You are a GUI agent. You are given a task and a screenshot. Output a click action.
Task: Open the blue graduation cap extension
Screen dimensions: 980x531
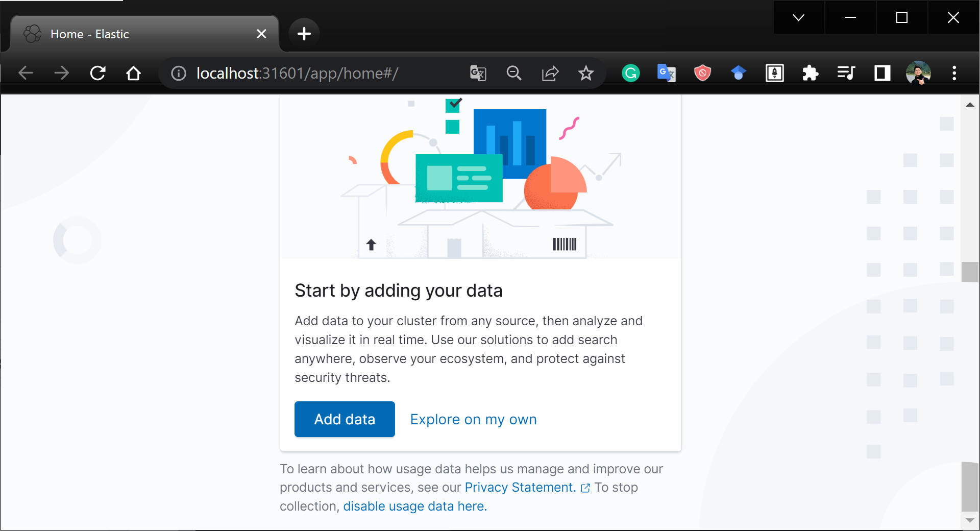[x=739, y=73]
